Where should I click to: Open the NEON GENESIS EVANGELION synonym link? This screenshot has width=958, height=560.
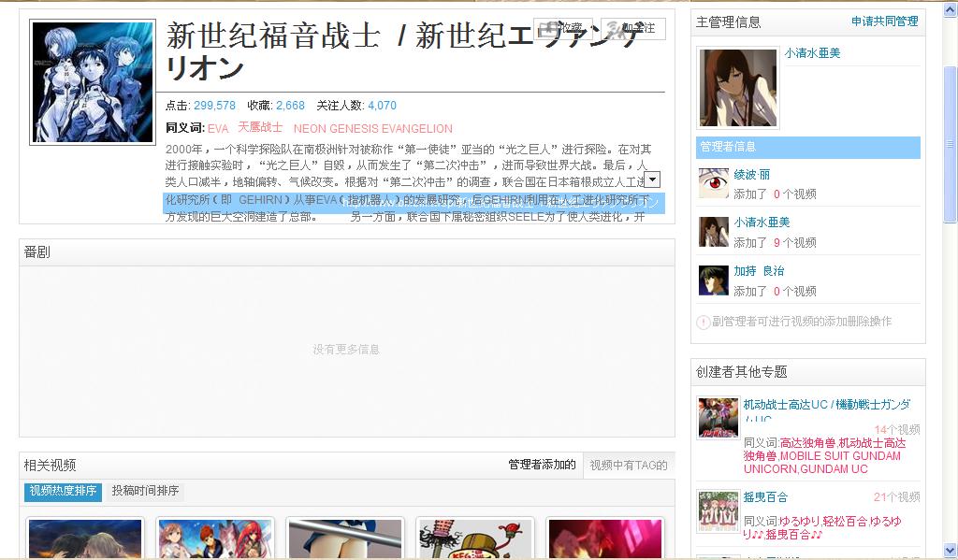(x=372, y=129)
